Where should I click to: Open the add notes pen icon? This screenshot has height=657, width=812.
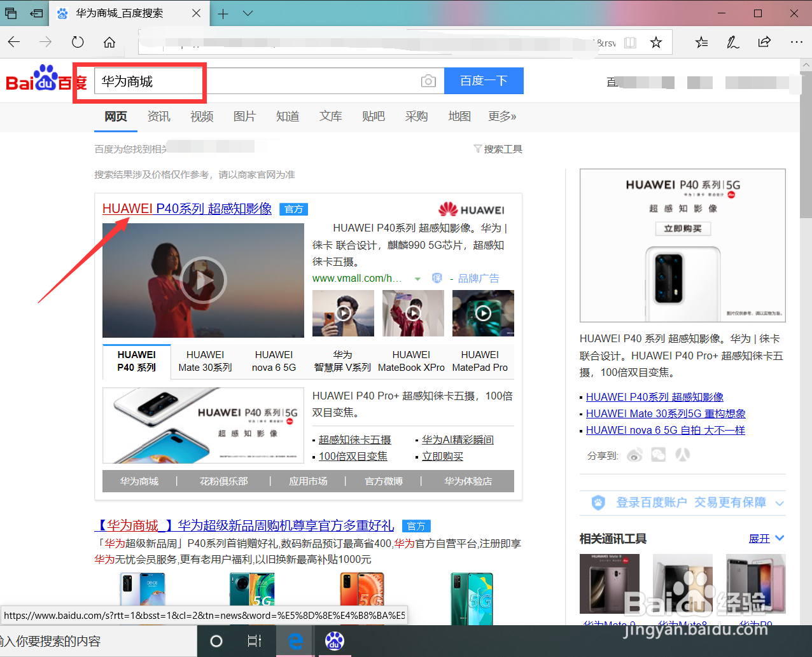(733, 42)
